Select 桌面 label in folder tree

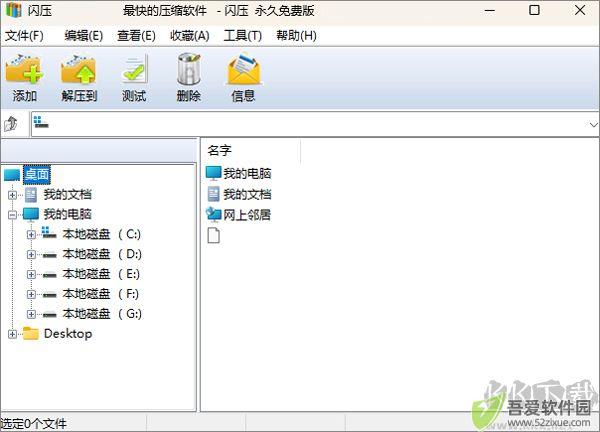37,174
